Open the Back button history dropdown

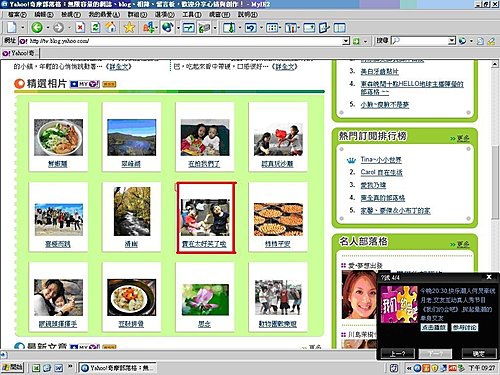pos(48,28)
